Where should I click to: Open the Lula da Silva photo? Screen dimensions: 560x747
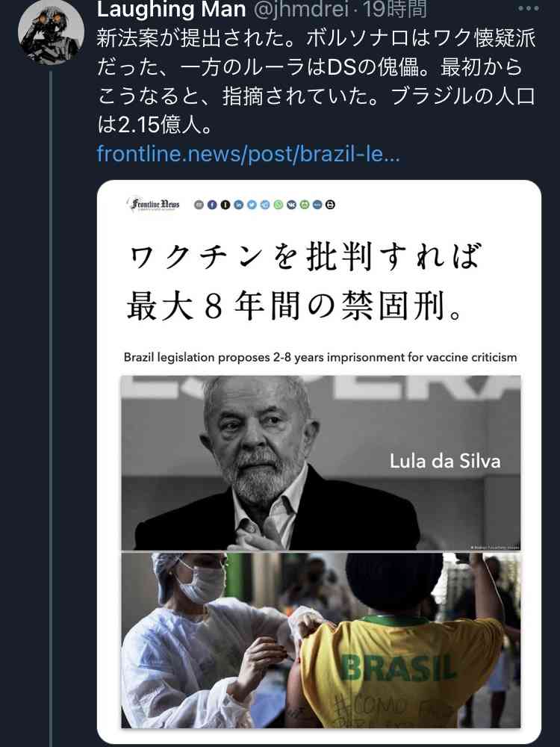(320, 463)
